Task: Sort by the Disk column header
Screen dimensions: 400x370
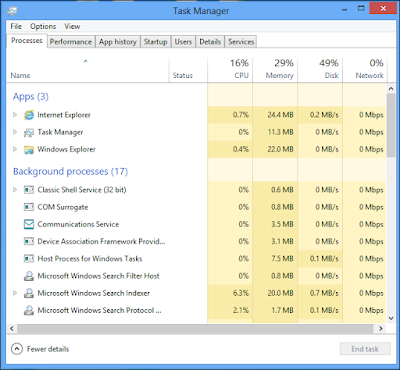Action: [320, 70]
